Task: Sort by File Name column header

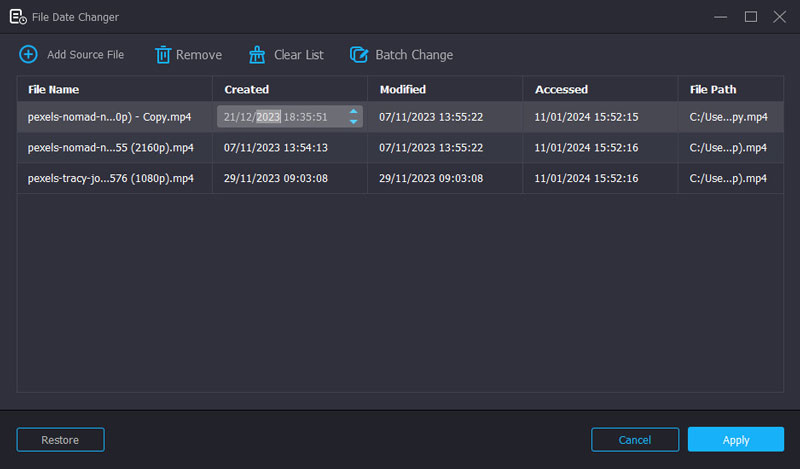Action: click(53, 89)
